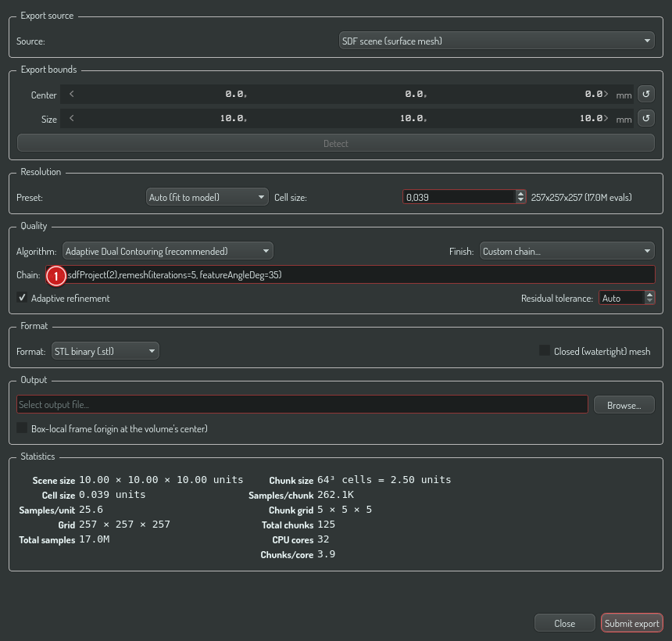Image resolution: width=672 pixels, height=641 pixels.
Task: Enable Box-local frame checkbox
Action: [x=22, y=428]
